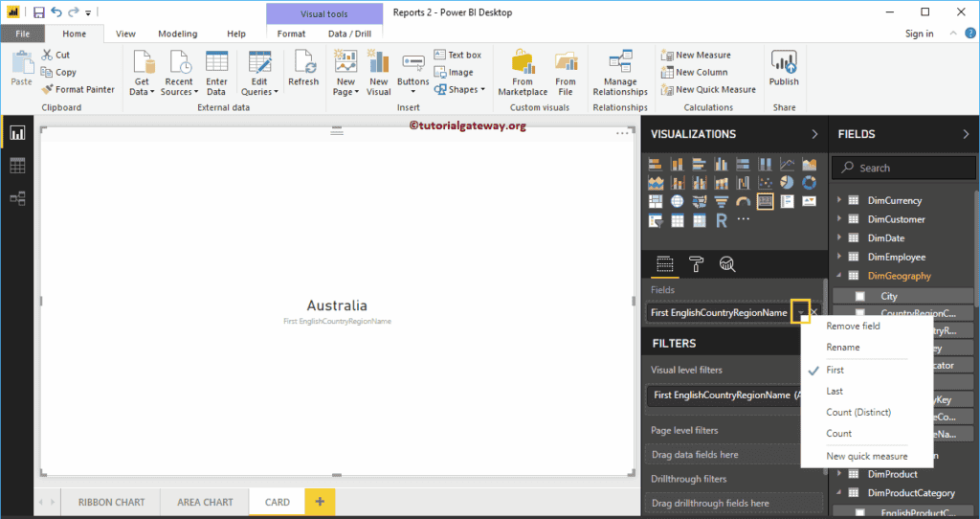Add a new page with plus button
Image resolution: width=980 pixels, height=519 pixels.
[x=320, y=502]
